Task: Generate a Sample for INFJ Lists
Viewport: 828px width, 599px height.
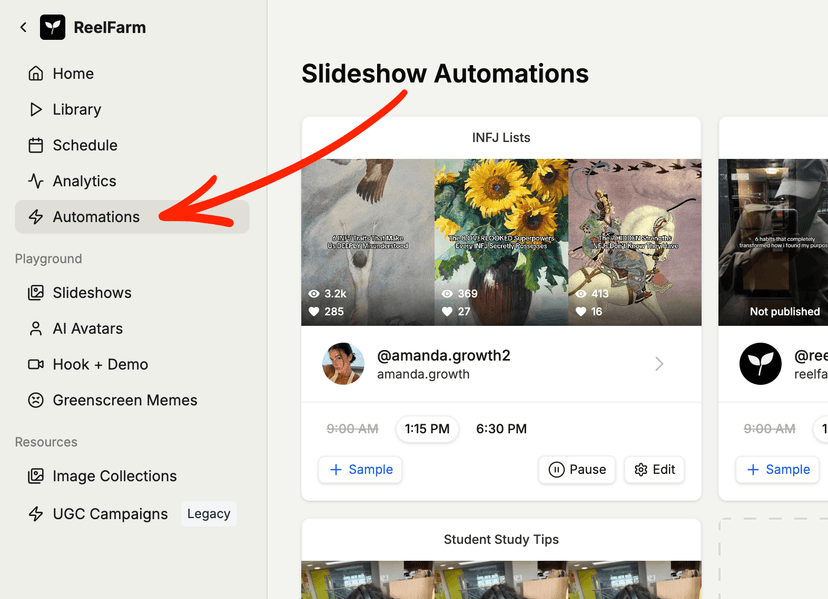Action: pyautogui.click(x=360, y=469)
